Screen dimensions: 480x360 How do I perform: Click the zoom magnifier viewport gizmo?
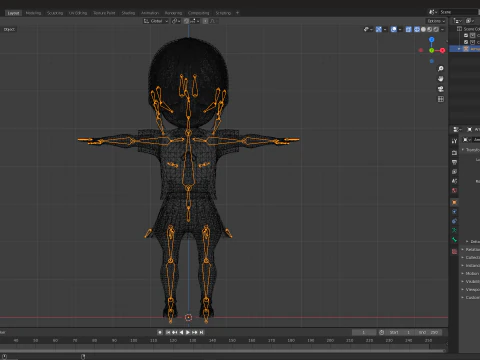coord(441,69)
